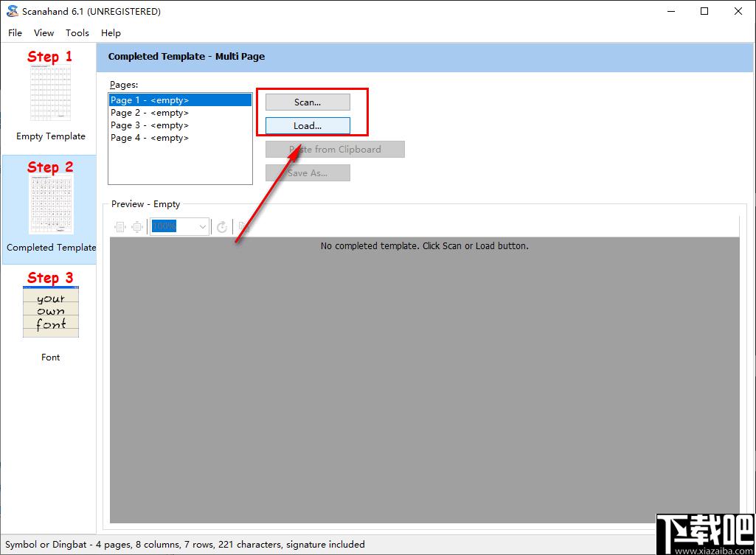Click Paste from Clipboard button
Screen dimensions: 756x555
click(x=335, y=150)
